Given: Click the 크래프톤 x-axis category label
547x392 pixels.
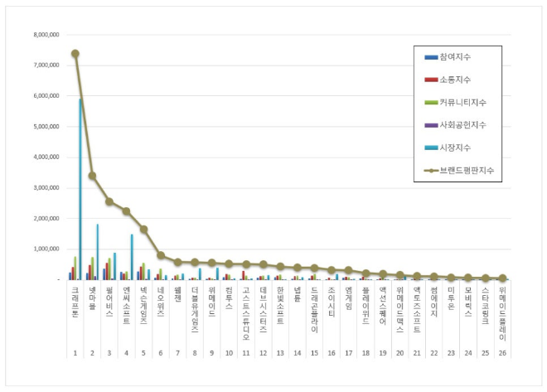Looking at the screenshot, I should coord(75,300).
